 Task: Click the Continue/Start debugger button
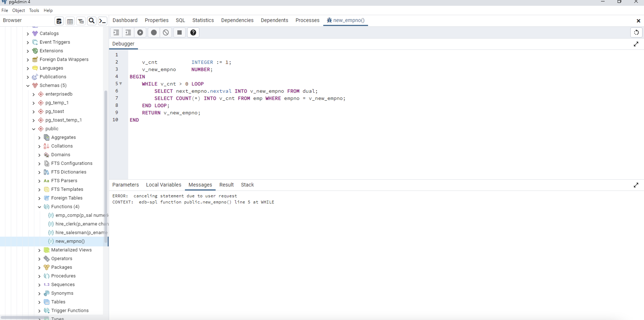140,32
